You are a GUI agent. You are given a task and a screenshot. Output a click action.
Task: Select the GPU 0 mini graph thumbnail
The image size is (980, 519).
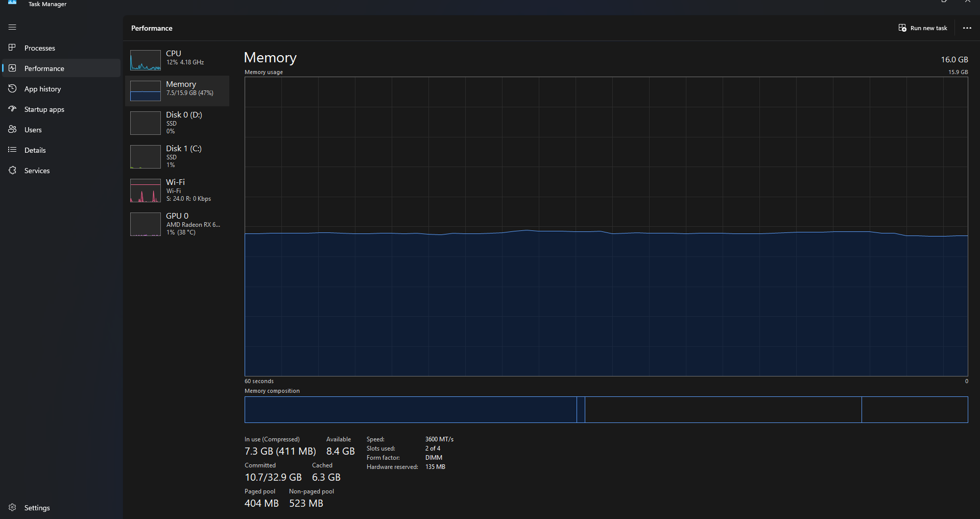pos(146,224)
